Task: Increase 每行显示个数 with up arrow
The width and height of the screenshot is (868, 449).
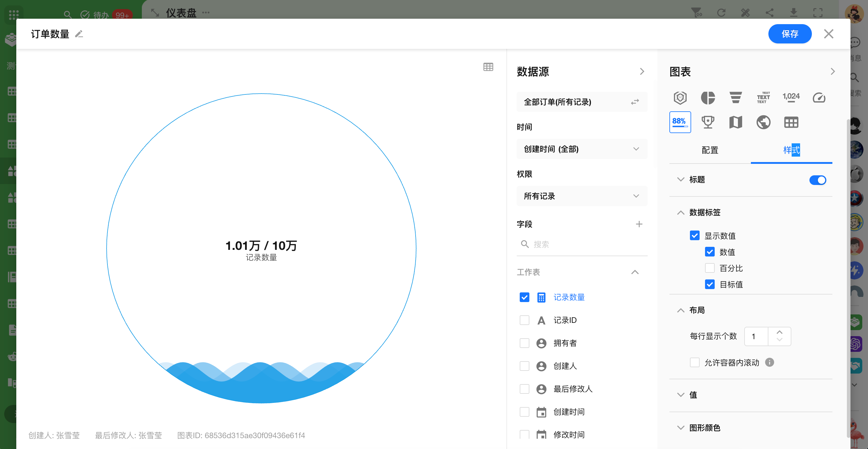Action: point(779,332)
